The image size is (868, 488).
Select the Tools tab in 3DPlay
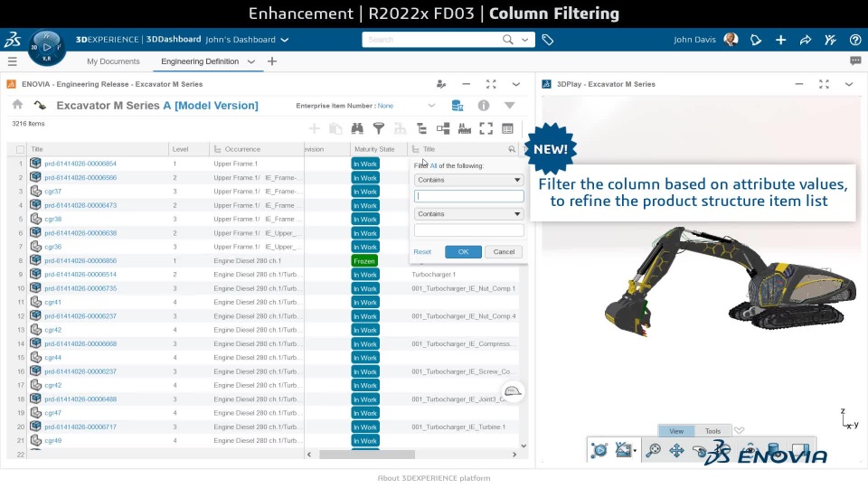coord(713,430)
